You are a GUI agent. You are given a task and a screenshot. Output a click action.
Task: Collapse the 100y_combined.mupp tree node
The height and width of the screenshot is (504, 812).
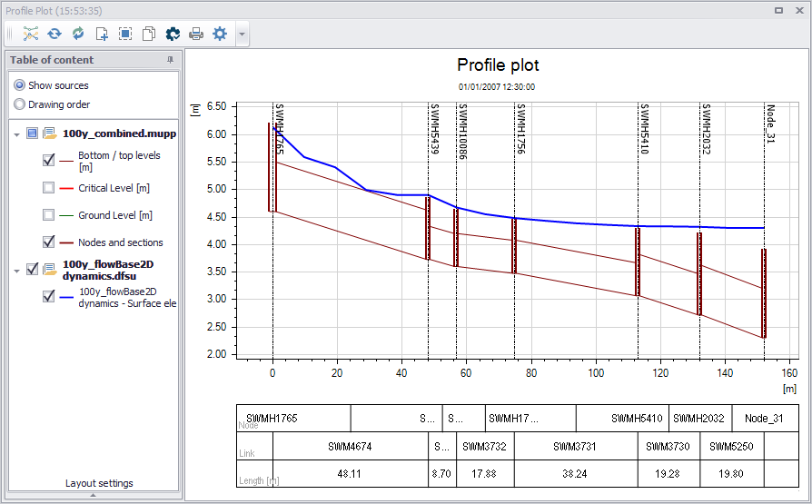point(16,134)
